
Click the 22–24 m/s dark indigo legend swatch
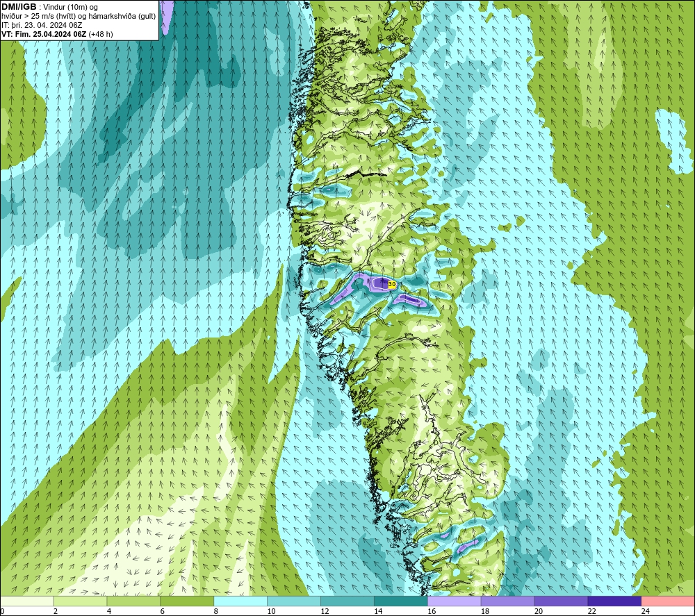click(615, 601)
